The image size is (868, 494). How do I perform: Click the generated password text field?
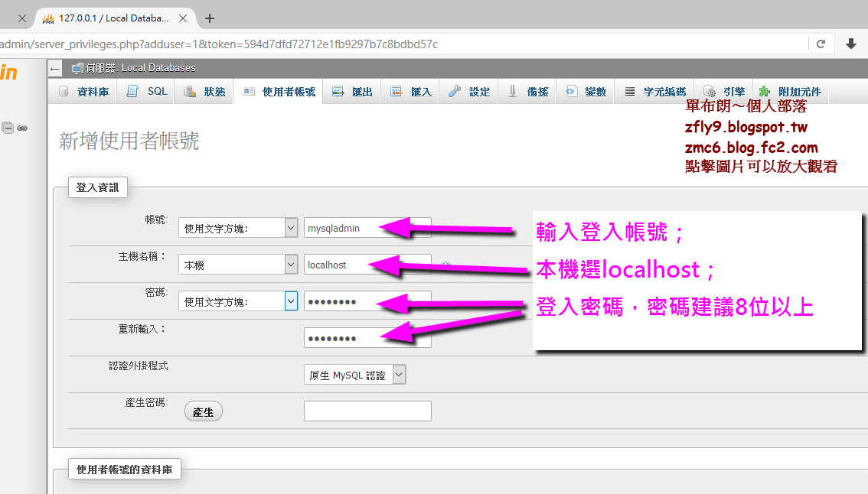tap(367, 411)
